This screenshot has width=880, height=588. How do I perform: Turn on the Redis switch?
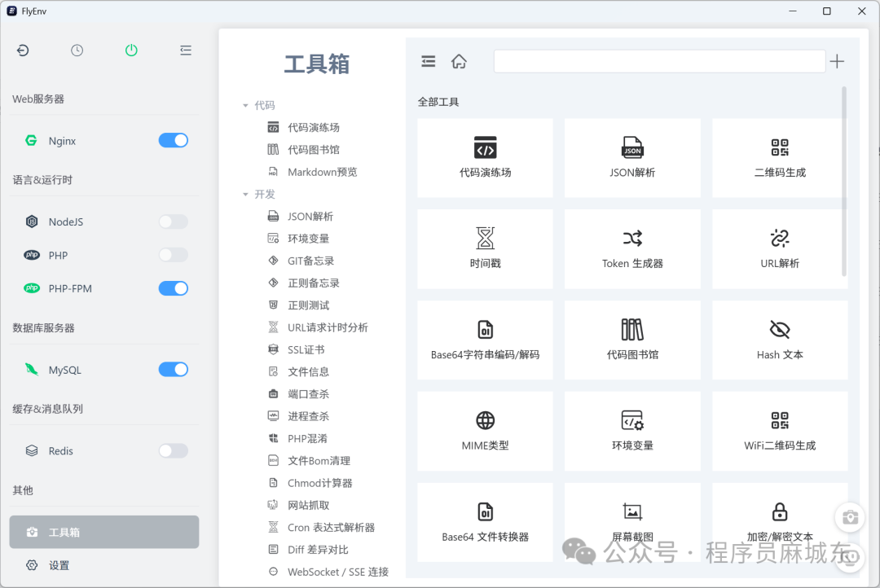[x=173, y=450]
